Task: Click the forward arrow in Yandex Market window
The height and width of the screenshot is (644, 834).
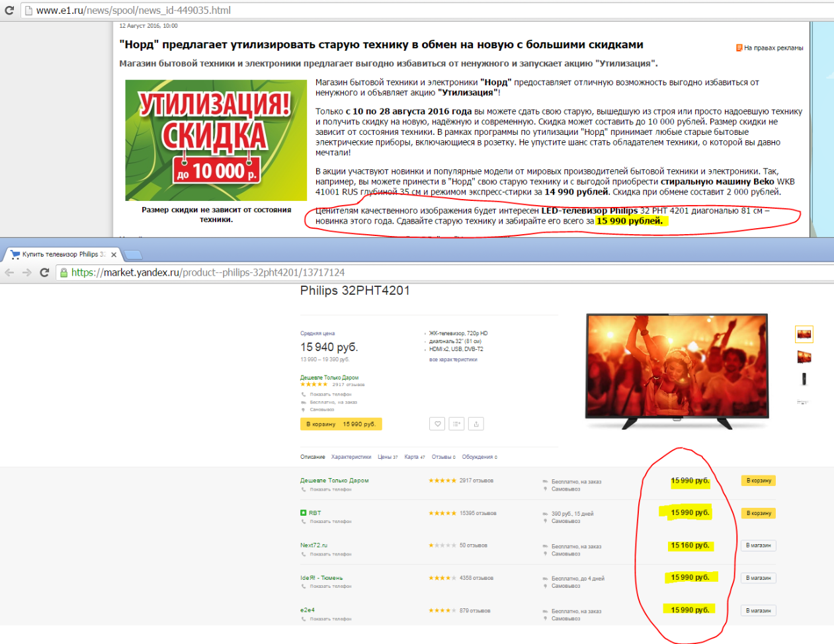Action: coord(27,272)
